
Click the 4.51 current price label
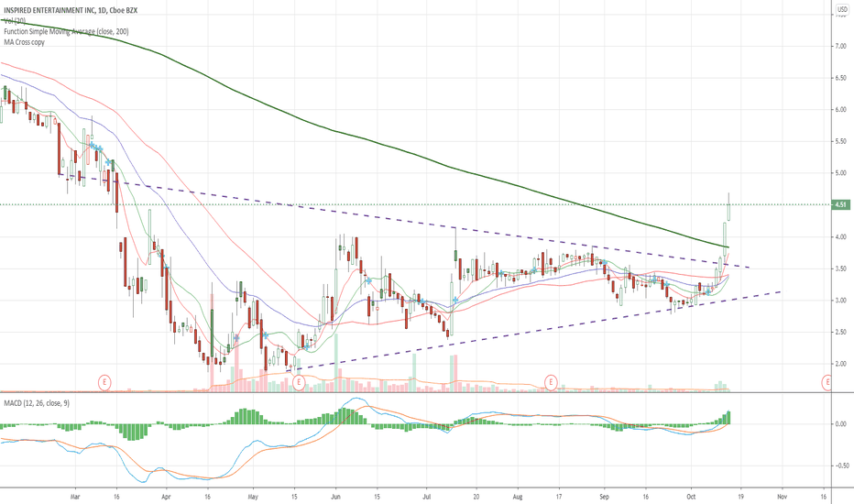[x=840, y=205]
